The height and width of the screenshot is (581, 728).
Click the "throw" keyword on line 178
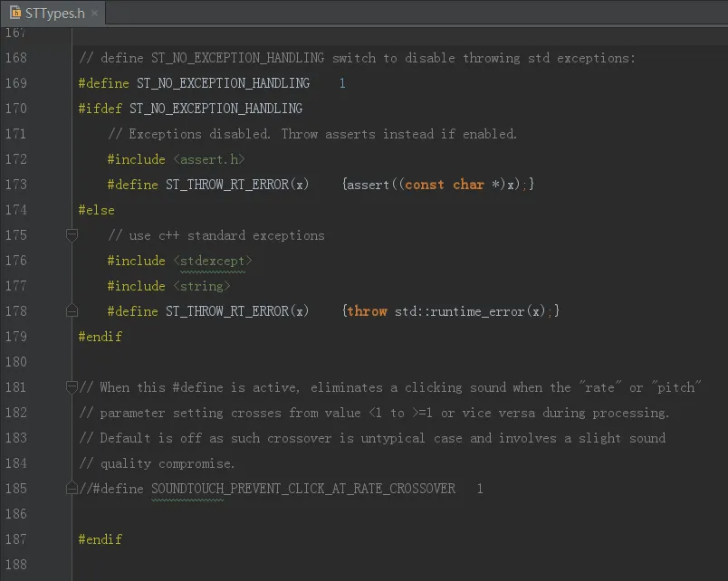point(367,311)
